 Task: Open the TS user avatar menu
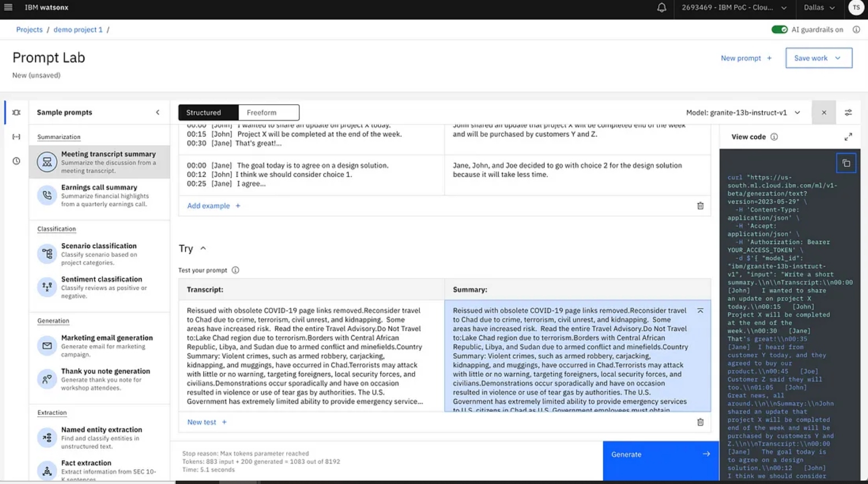(x=856, y=7)
